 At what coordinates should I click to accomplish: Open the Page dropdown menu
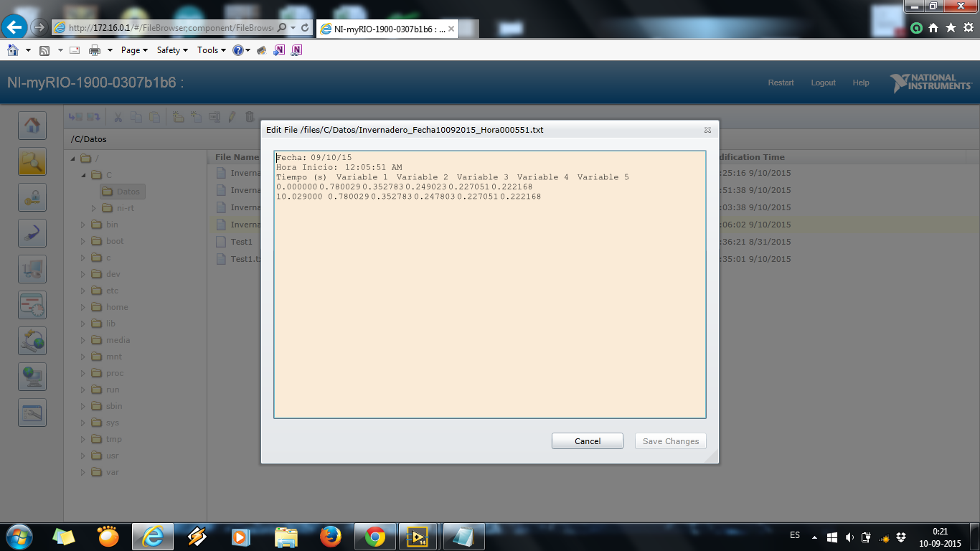pyautogui.click(x=134, y=50)
